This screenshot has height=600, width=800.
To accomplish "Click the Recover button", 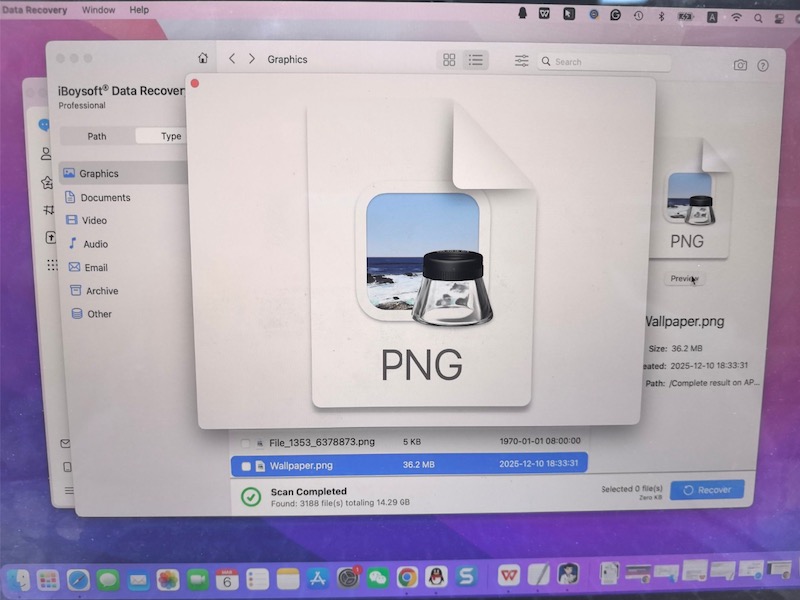I will [x=707, y=490].
